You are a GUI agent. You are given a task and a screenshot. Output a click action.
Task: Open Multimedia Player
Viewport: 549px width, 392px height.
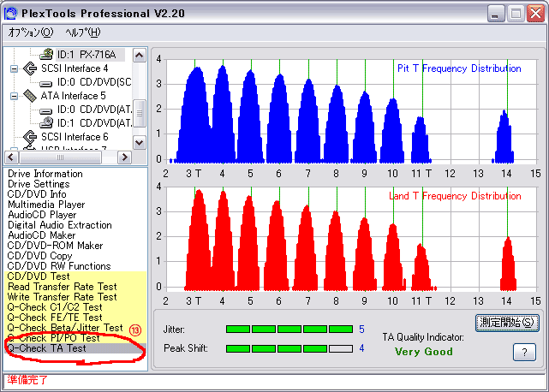coord(46,205)
